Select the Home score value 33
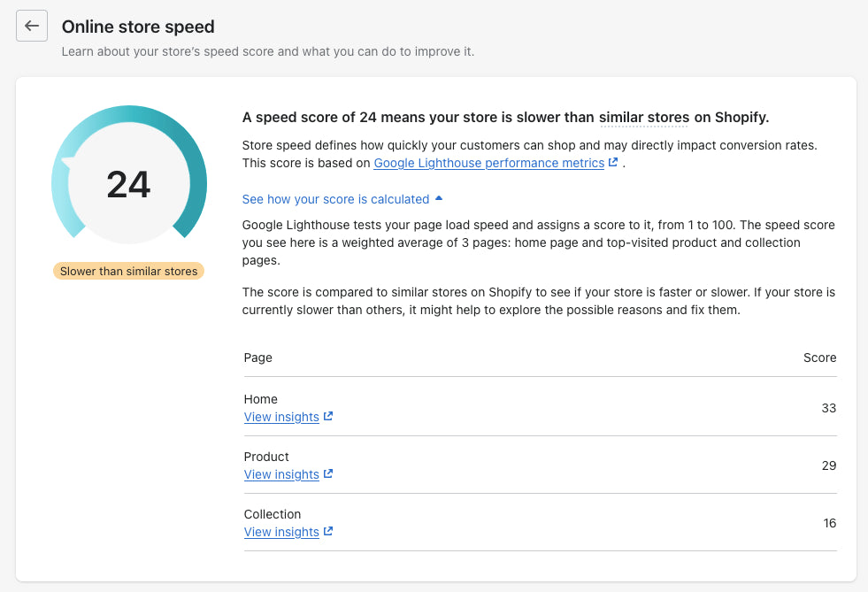This screenshot has width=868, height=592. pyautogui.click(x=828, y=408)
